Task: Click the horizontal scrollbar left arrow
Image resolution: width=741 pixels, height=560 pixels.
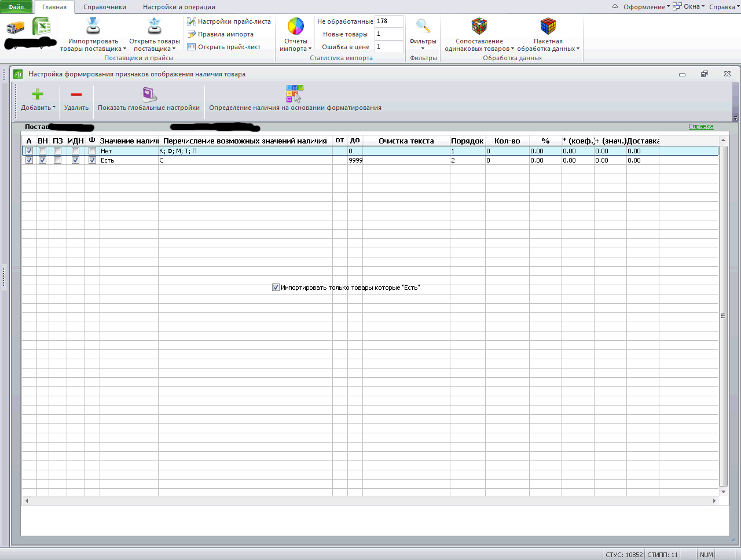Action: tap(27, 501)
